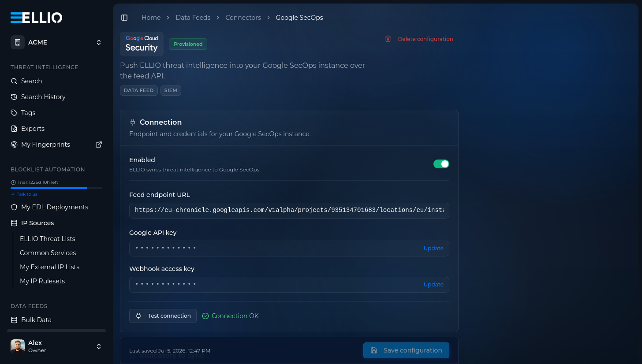Click the Delete configuration trash icon
The height and width of the screenshot is (364, 642).
click(388, 39)
